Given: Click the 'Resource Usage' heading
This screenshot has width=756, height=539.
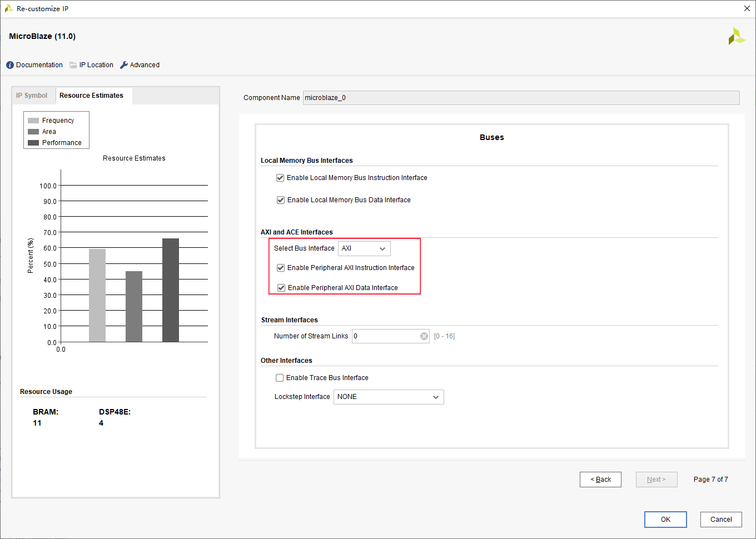Looking at the screenshot, I should click(x=46, y=392).
